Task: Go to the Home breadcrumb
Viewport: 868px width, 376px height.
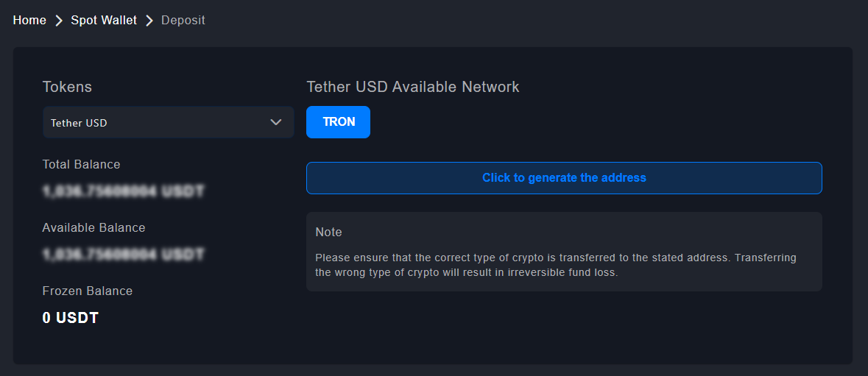Action: [29, 21]
